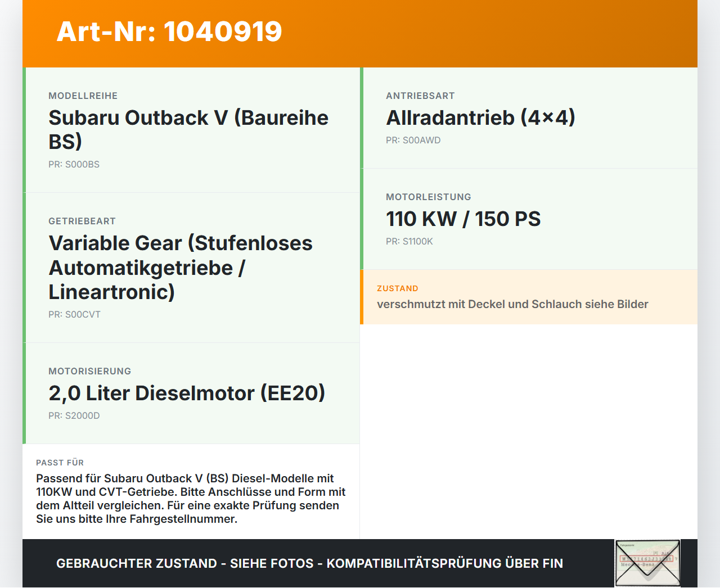Select 'Allradantrieb (4×4)' value
720x588 pixels.
[x=480, y=118]
